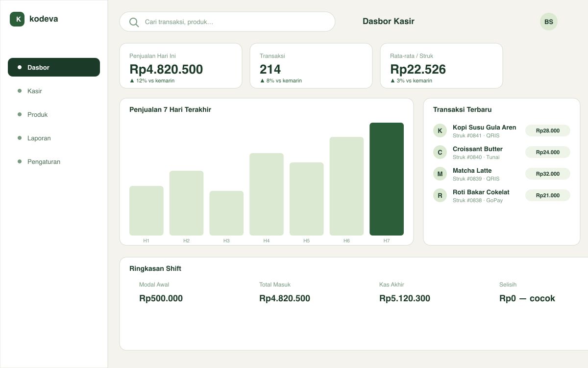Open the Roti Bakar Cokelat transaction
Viewport: 588px width, 368px height.
(x=502, y=195)
